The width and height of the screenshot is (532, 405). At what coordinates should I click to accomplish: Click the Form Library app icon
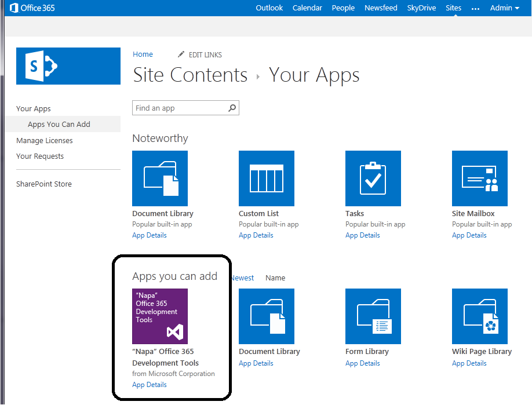[373, 316]
